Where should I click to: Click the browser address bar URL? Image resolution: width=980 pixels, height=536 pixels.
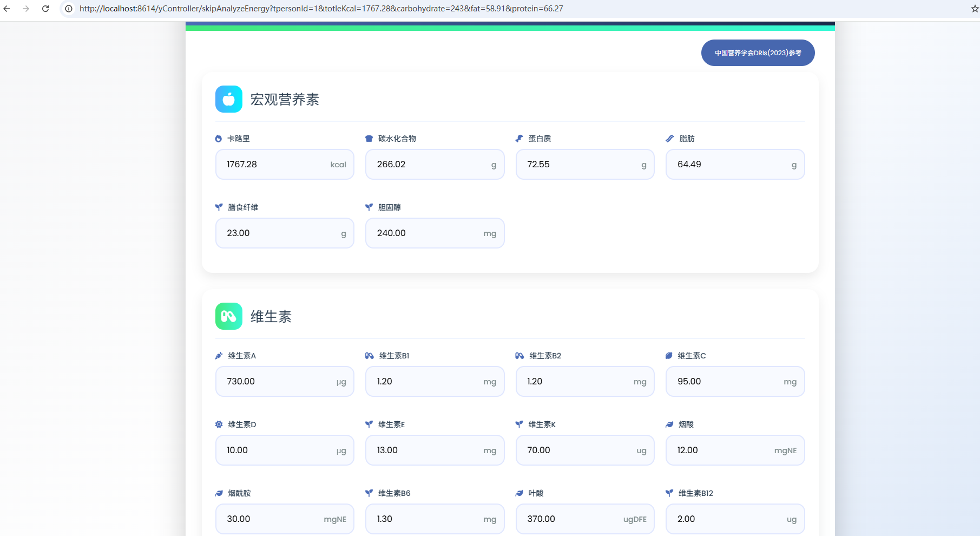[x=321, y=9]
